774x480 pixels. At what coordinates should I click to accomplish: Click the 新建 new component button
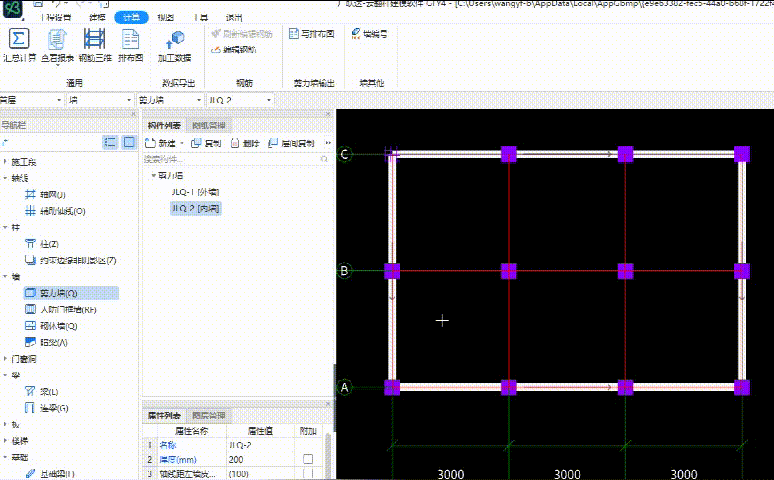160,143
